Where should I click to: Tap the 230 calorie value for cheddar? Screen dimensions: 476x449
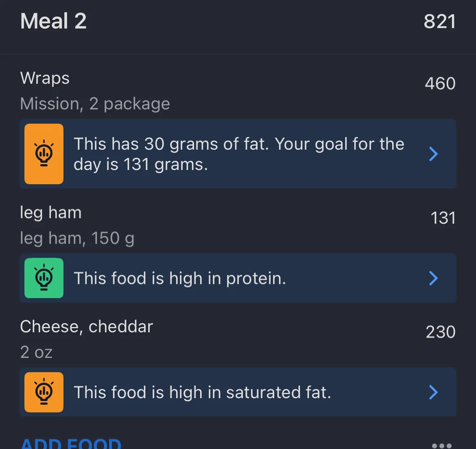[440, 332]
